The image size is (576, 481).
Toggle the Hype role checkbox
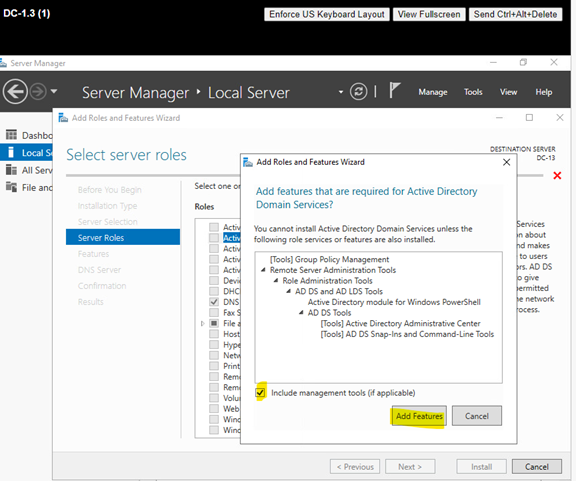click(x=214, y=345)
